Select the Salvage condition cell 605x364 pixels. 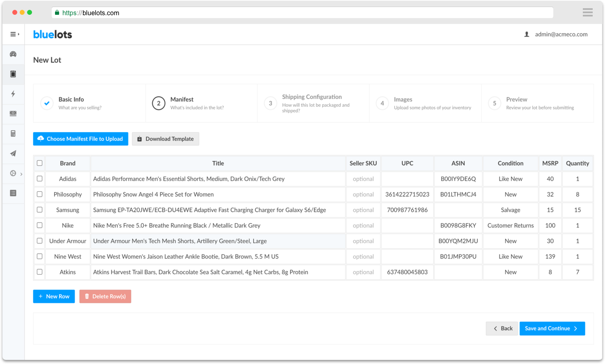511,210
